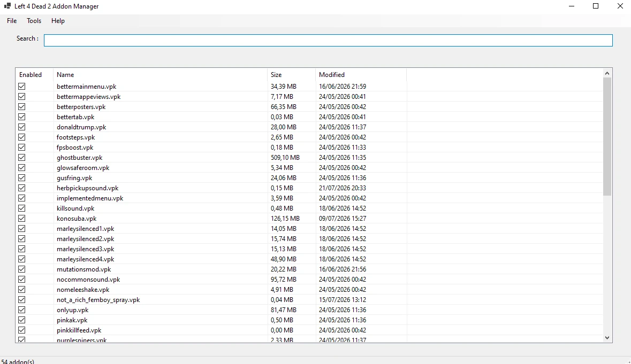Uncheck the konosuba.vpk checkbox

click(x=22, y=219)
